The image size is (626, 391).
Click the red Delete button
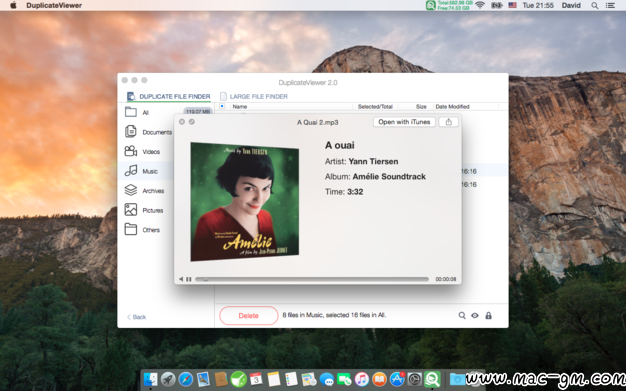pyautogui.click(x=248, y=316)
